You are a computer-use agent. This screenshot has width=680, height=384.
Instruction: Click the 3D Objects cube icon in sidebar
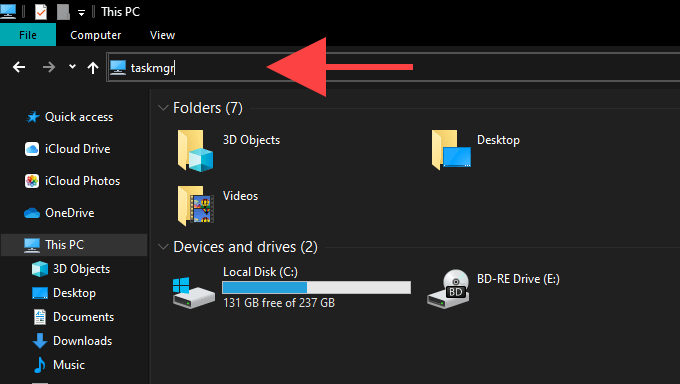pos(40,269)
